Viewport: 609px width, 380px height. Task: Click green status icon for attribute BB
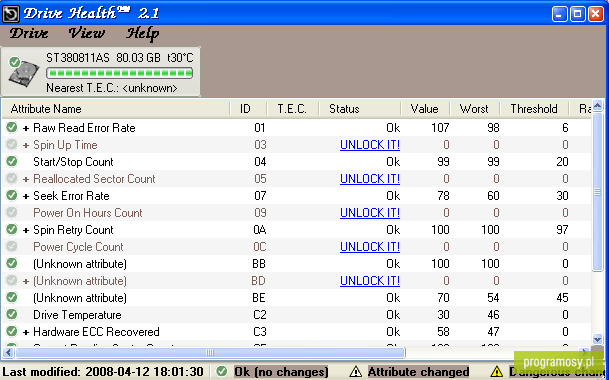pos(12,263)
